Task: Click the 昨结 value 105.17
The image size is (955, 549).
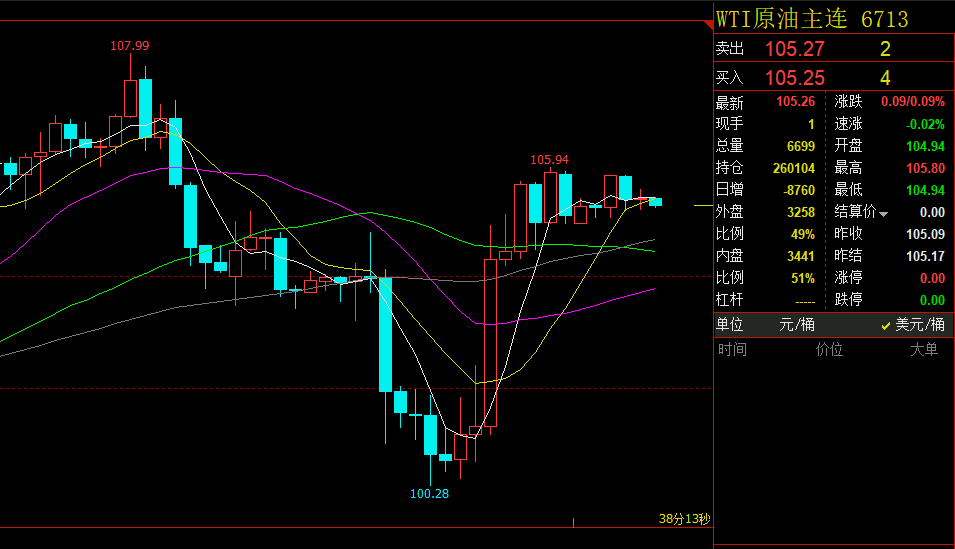Action: coord(925,256)
